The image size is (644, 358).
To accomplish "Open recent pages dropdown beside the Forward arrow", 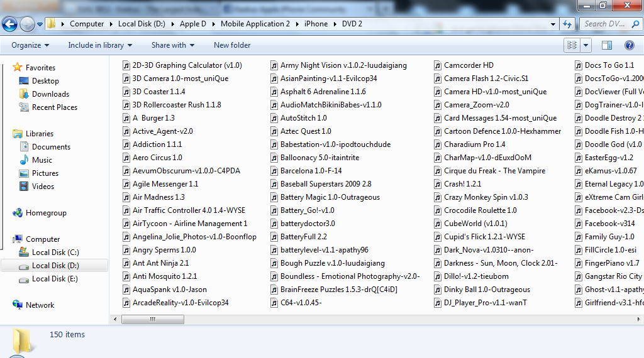I will pyautogui.click(x=40, y=24).
